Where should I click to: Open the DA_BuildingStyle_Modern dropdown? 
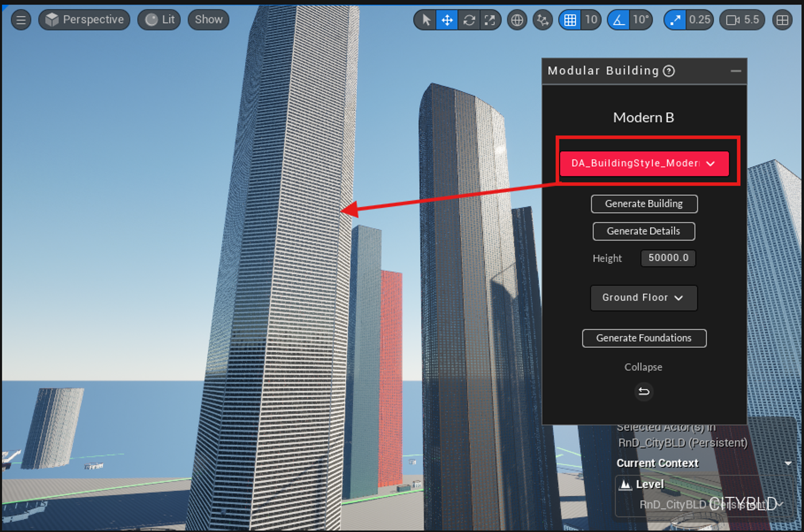644,164
